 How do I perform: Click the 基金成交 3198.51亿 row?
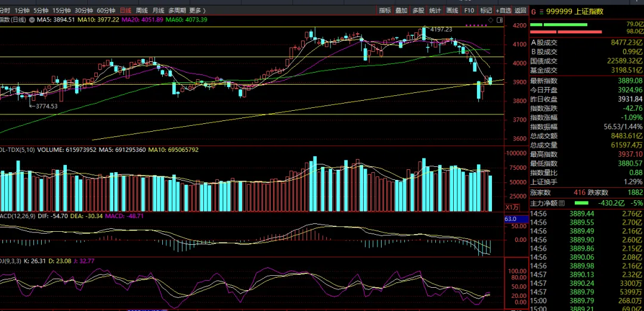(x=587, y=71)
